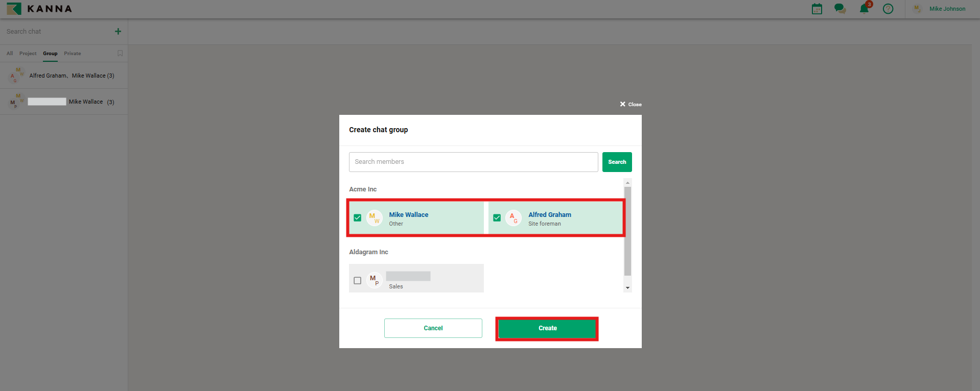Click the KANNA logo icon
This screenshot has width=980, height=391.
(x=14, y=9)
